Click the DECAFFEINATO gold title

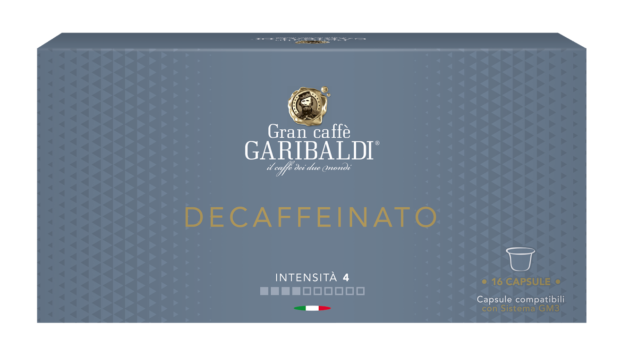[311, 217]
